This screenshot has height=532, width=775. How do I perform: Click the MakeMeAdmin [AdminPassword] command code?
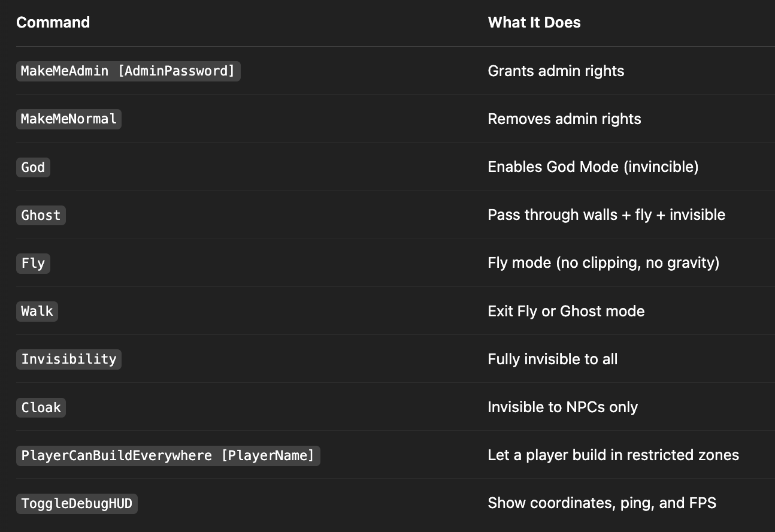[x=128, y=71]
